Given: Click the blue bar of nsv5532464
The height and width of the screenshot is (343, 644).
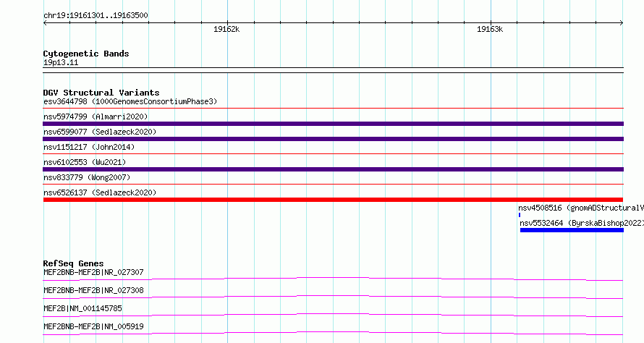Looking at the screenshot, I should tap(572, 230).
